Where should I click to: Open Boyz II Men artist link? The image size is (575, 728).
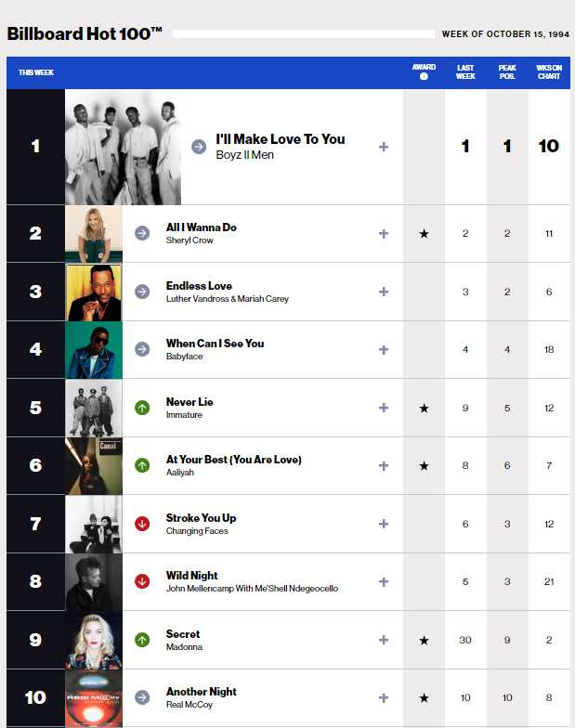245,155
